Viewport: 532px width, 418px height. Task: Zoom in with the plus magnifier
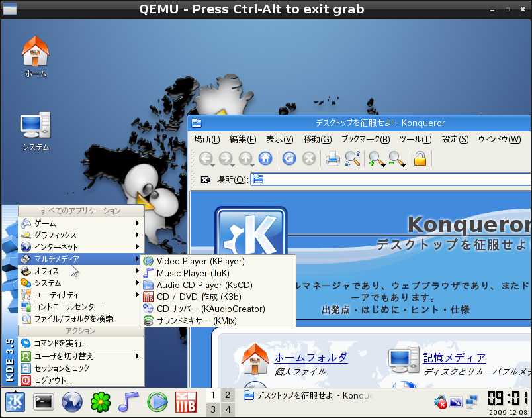377,158
